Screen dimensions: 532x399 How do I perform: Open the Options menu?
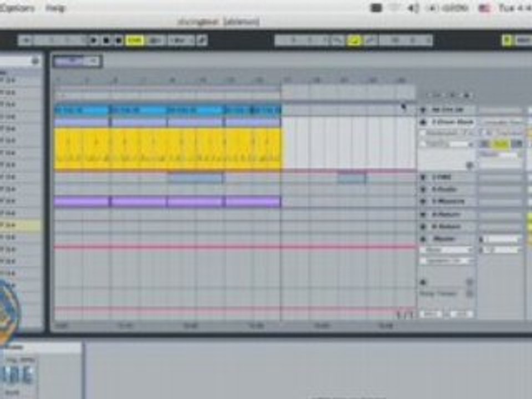coord(16,8)
